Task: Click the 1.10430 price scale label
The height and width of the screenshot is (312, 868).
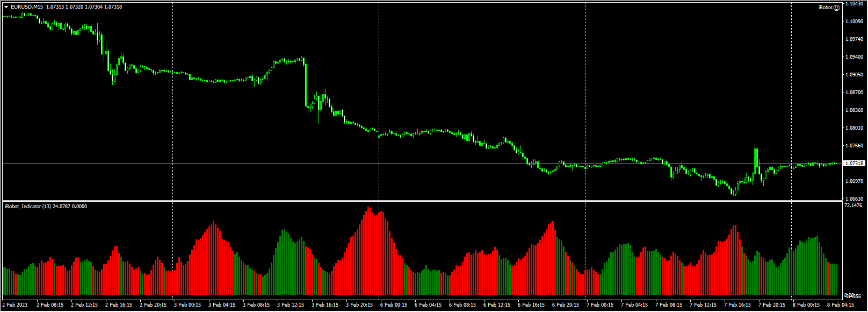Action: 854,4
